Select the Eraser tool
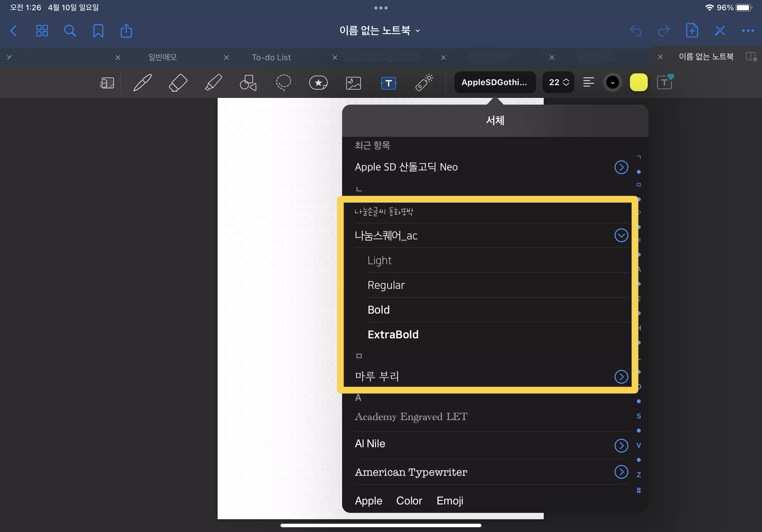Screen dimensions: 762x532 178,83
